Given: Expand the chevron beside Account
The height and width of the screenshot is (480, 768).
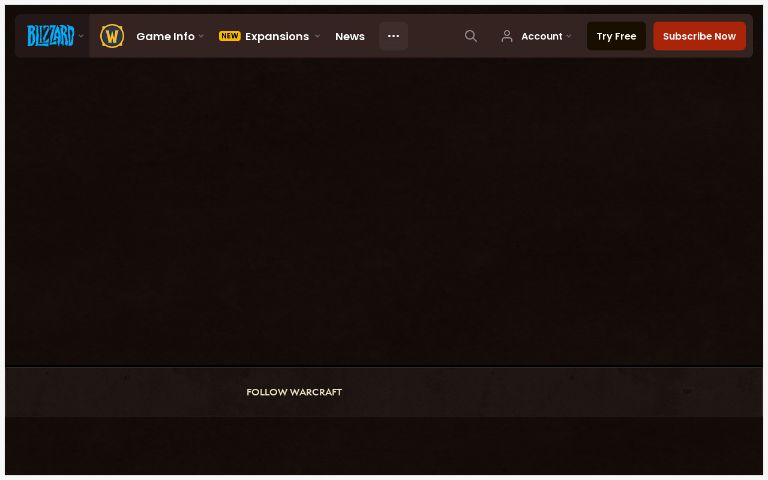Looking at the screenshot, I should point(569,36).
